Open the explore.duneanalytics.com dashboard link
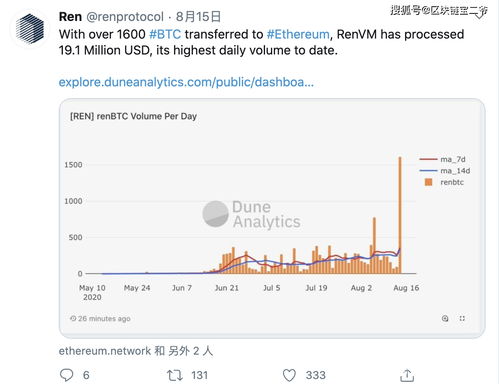This screenshot has width=499, height=384. (186, 82)
